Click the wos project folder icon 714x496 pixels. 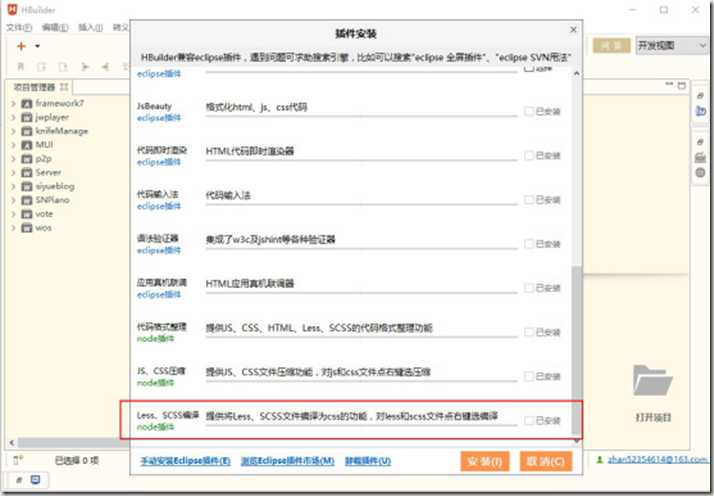(x=27, y=228)
